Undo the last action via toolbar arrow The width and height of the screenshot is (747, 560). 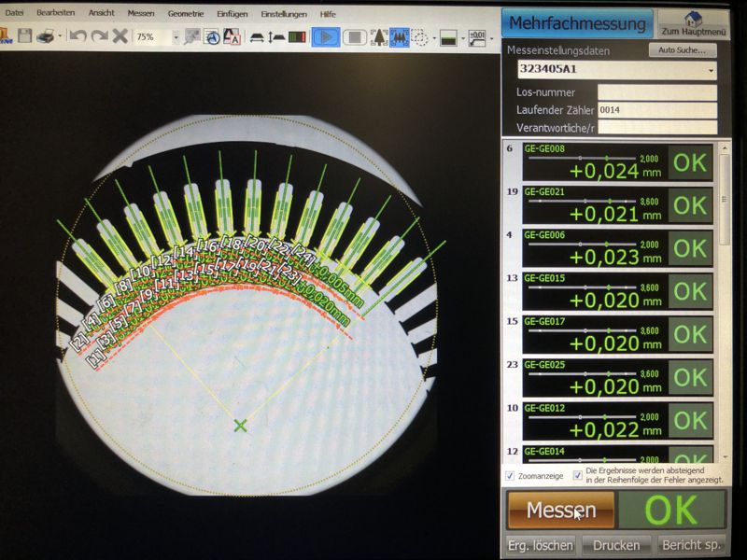78,36
